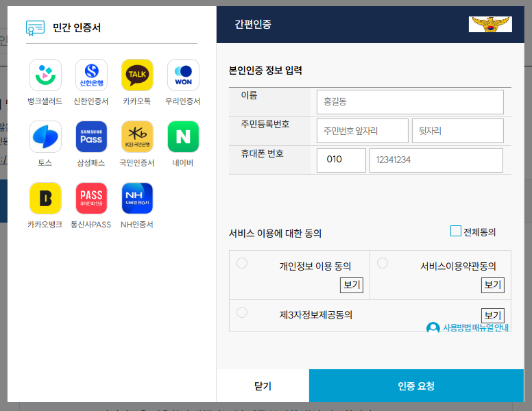Click the 인증 요청 button
The image size is (532, 411).
click(x=416, y=386)
